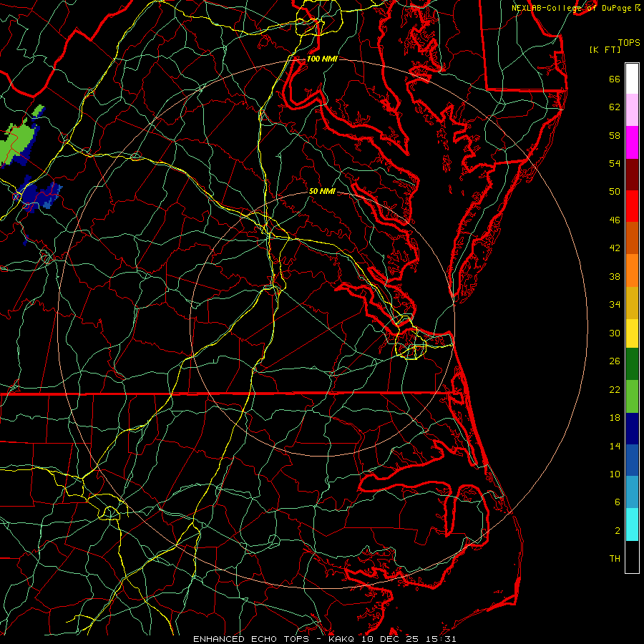Click the "6" legend value
This screenshot has height=644, width=644.
[x=617, y=502]
